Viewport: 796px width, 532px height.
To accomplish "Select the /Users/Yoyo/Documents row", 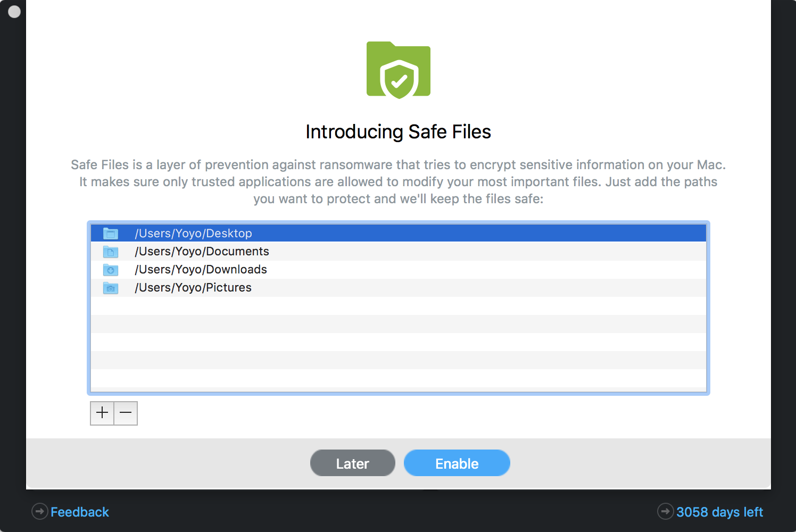I will coord(399,252).
